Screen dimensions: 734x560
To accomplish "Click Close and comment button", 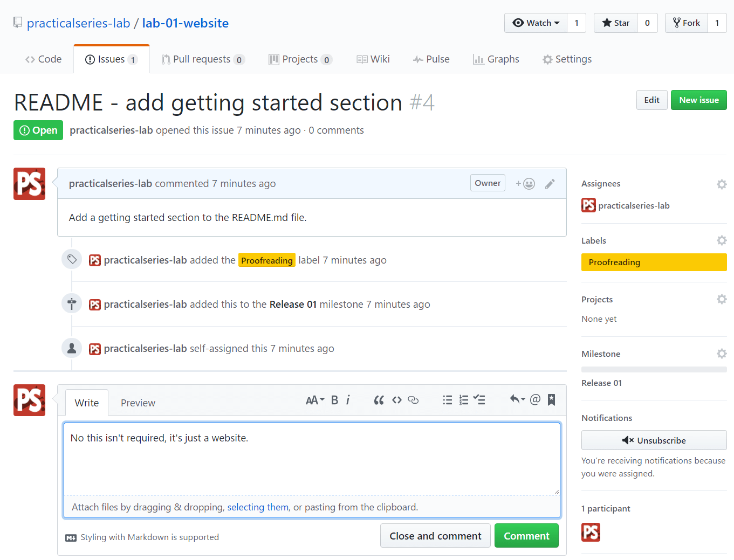I will click(435, 536).
